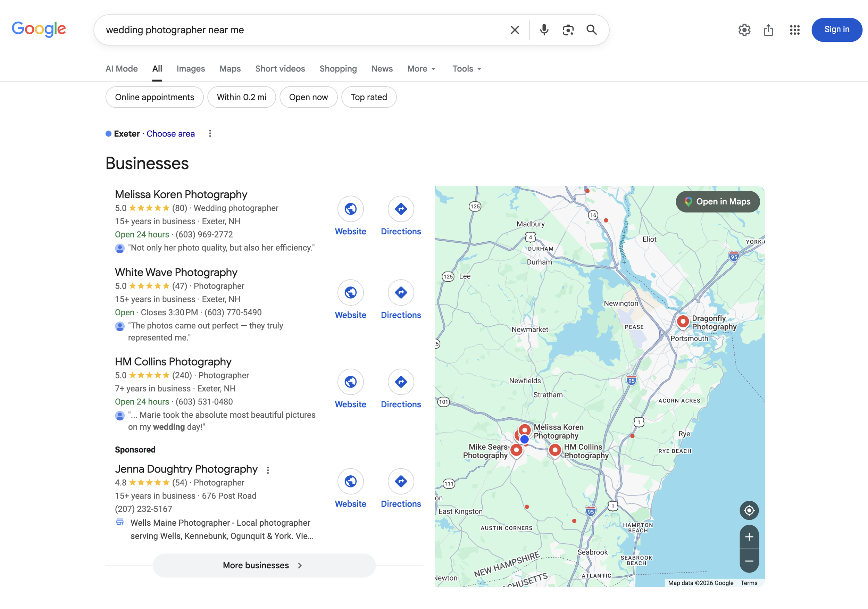Click the Sign in button

(x=837, y=30)
